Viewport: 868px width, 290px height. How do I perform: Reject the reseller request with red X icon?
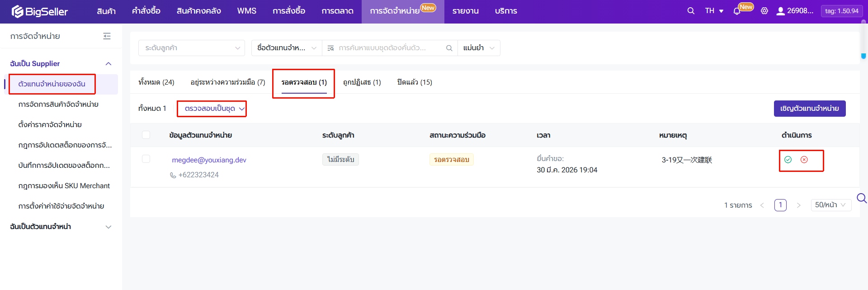coord(804,160)
